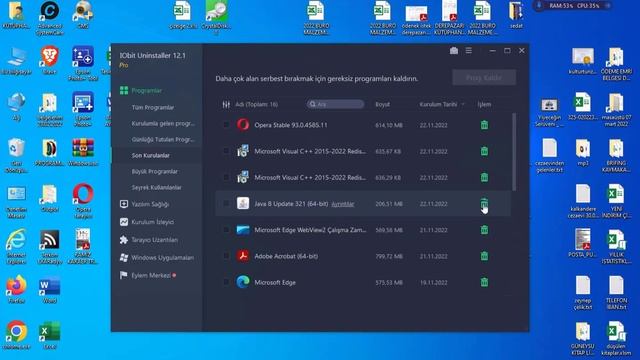Select the Google Chrome desktop shortcut
The image size is (640, 360).
[x=16, y=335]
